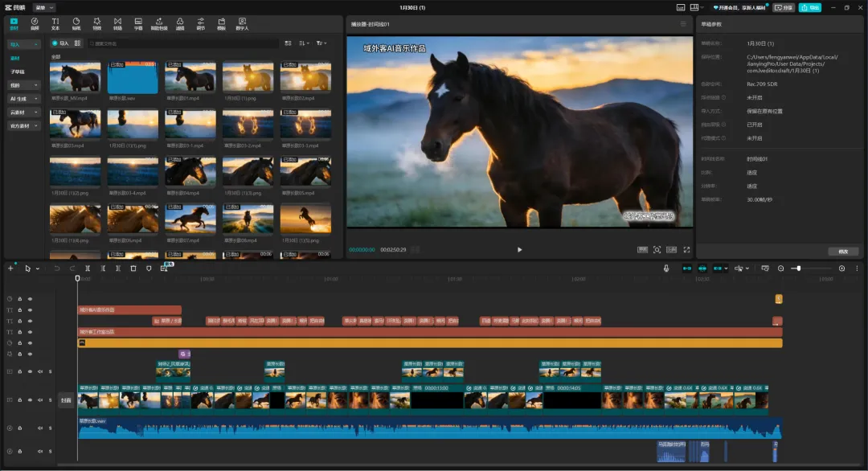Click the 修改 button in draft parameters
The width and height of the screenshot is (868, 471).
(843, 252)
